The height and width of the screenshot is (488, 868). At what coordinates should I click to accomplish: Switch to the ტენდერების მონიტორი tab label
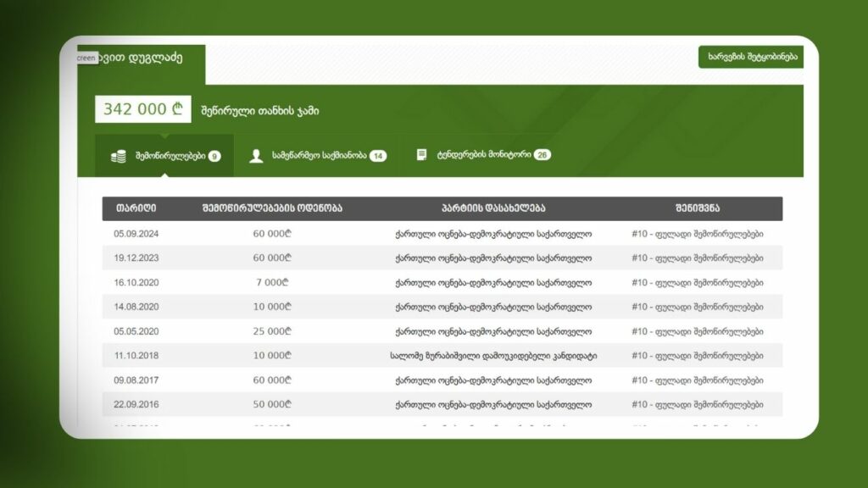[x=483, y=155]
